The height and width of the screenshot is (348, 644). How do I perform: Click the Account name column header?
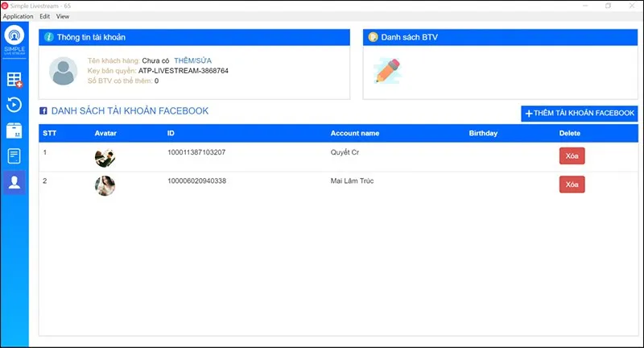pyautogui.click(x=354, y=133)
